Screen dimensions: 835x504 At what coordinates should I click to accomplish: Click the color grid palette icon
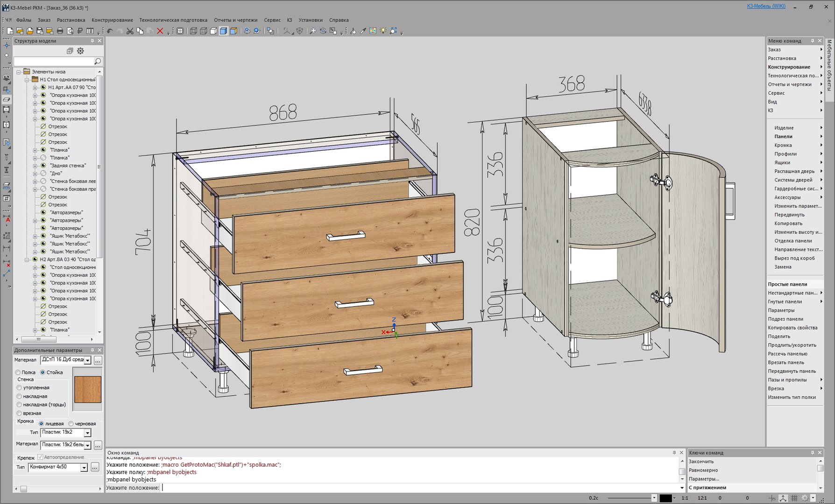tap(373, 31)
